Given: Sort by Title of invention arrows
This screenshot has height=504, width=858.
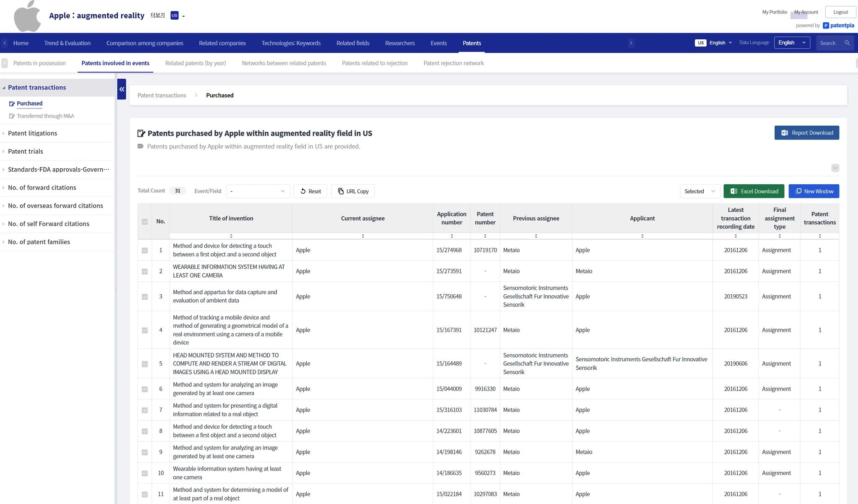Looking at the screenshot, I should point(231,236).
